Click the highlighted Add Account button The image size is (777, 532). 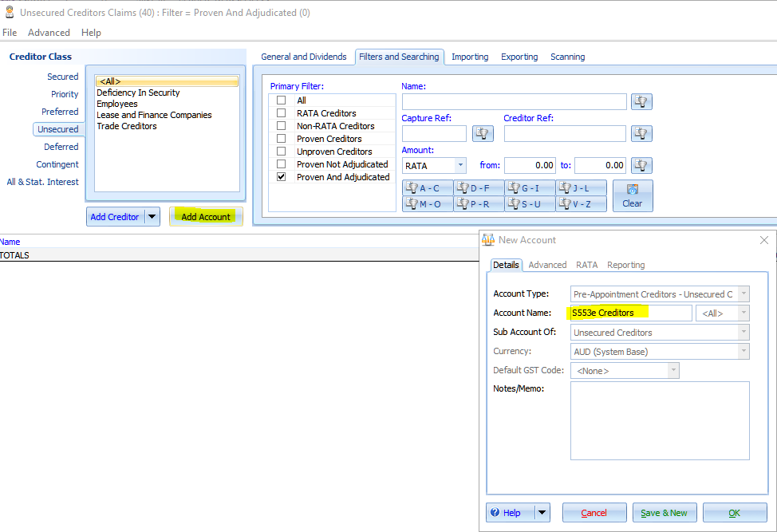206,217
